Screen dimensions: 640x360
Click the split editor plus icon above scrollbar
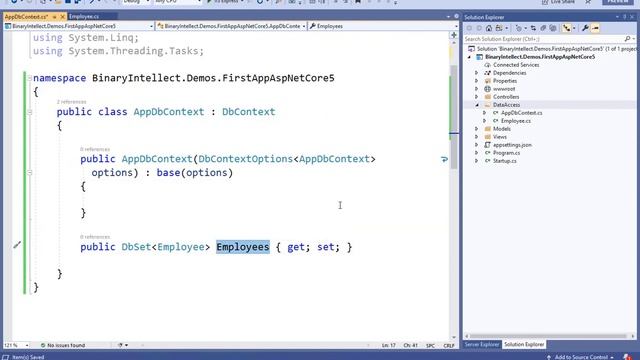(x=454, y=35)
